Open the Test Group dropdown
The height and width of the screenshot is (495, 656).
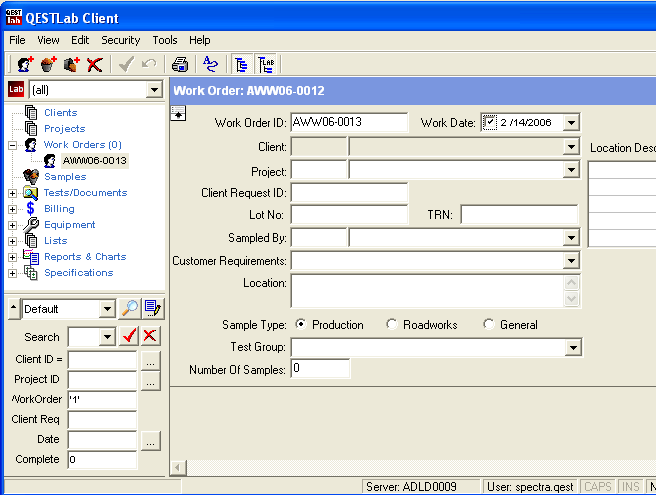pyautogui.click(x=571, y=348)
